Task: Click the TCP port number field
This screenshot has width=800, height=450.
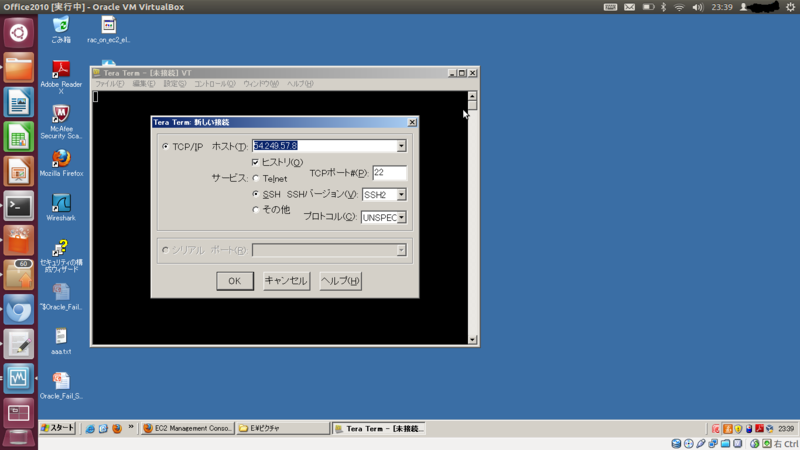Action: tap(389, 173)
